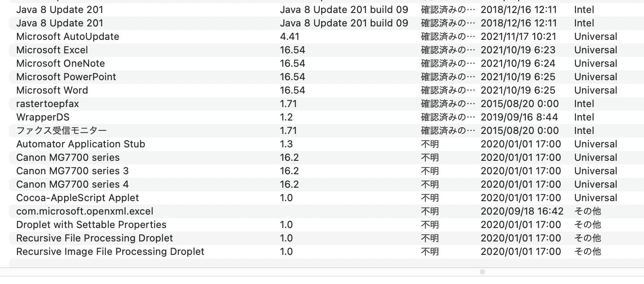The image size is (644, 284).
Task: Click Recursive Image File Processing Droplet
Action: (110, 252)
